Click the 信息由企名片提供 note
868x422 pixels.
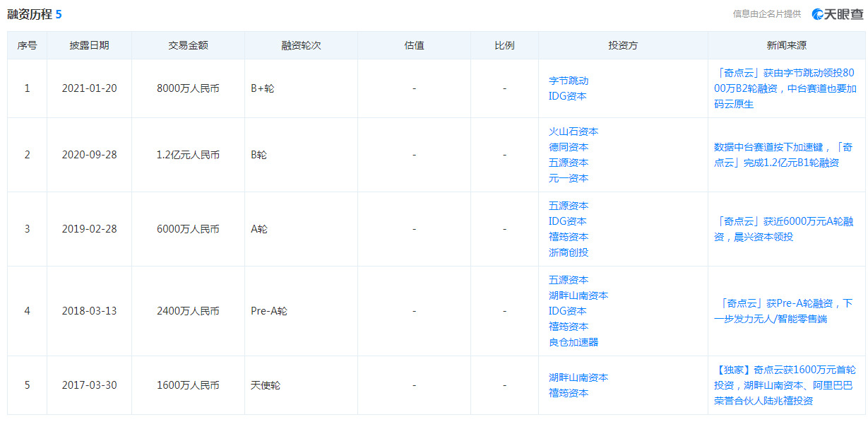click(767, 13)
